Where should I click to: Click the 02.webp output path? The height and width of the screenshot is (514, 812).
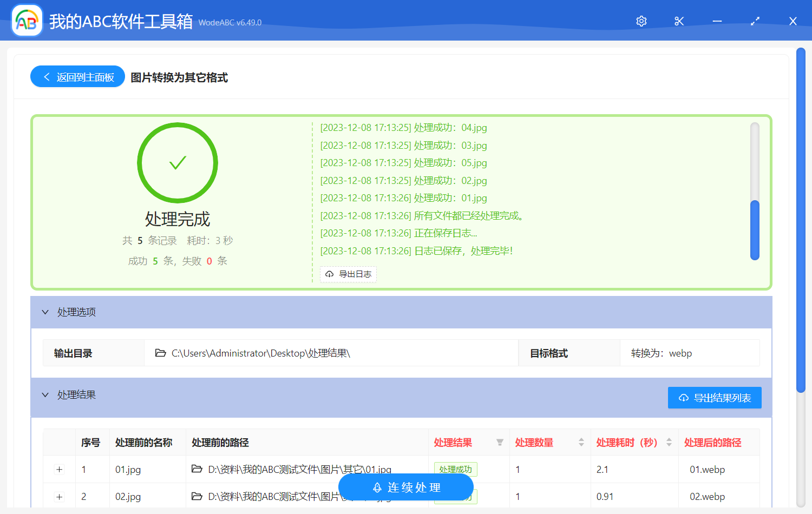(707, 497)
